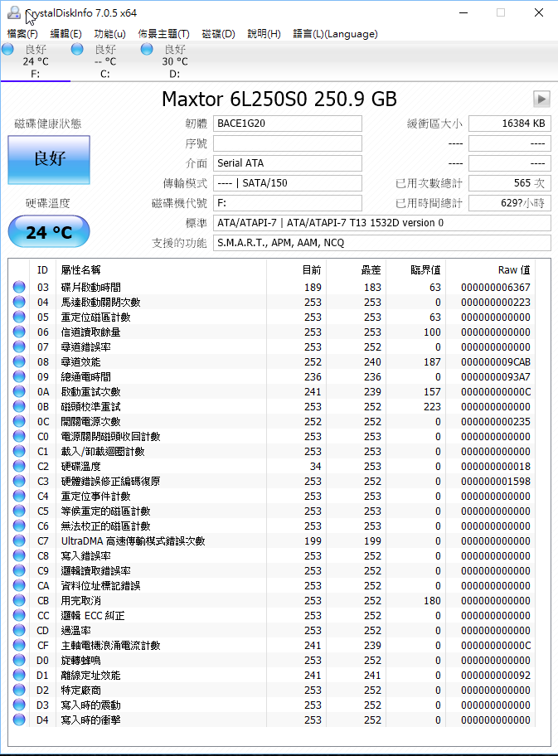Open the 功能(u) menu
558x756 pixels.
tap(109, 34)
